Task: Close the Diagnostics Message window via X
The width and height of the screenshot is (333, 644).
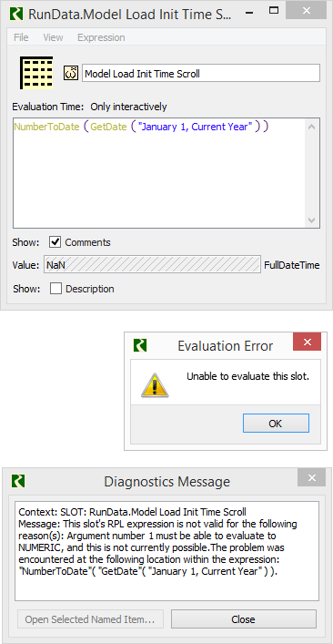Action: coord(312,477)
